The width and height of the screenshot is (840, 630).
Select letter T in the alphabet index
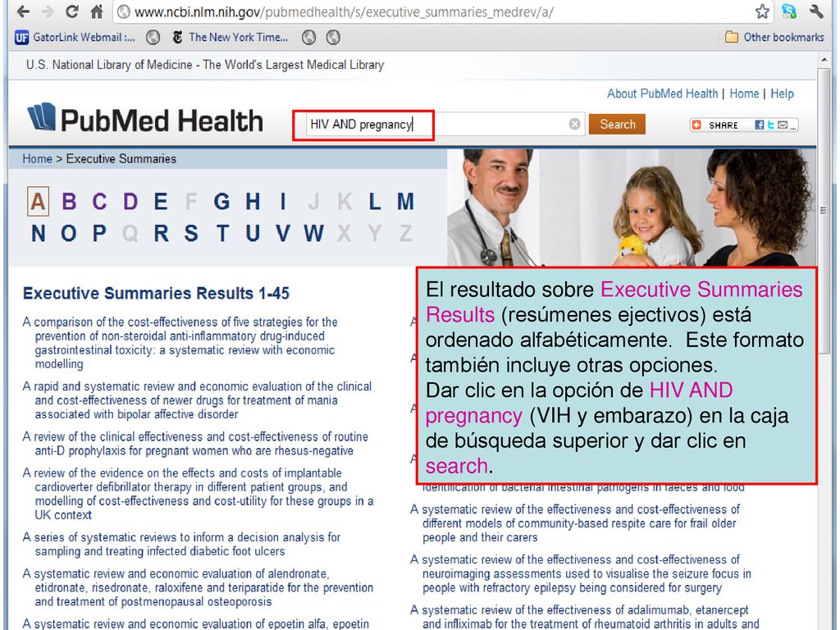coord(221,233)
